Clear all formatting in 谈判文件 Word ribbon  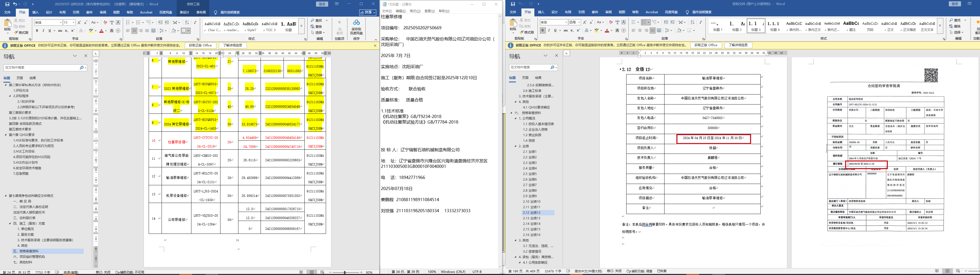(105, 22)
